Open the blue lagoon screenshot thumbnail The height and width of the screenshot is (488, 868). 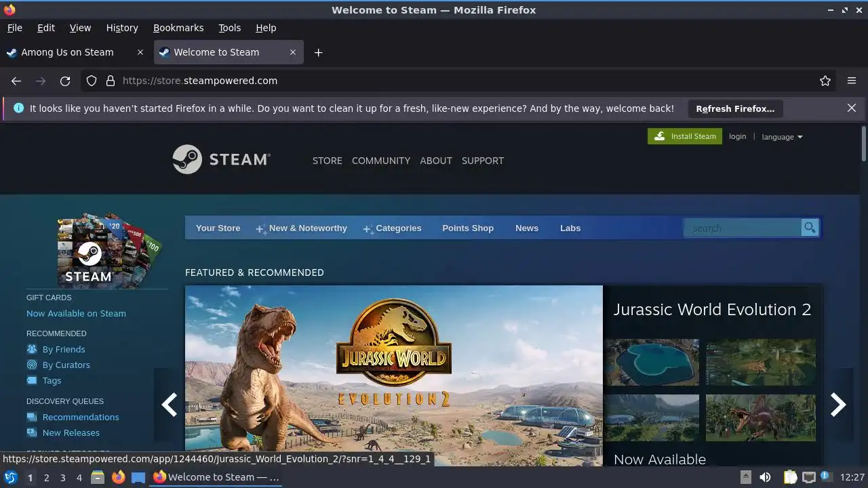pyautogui.click(x=652, y=363)
